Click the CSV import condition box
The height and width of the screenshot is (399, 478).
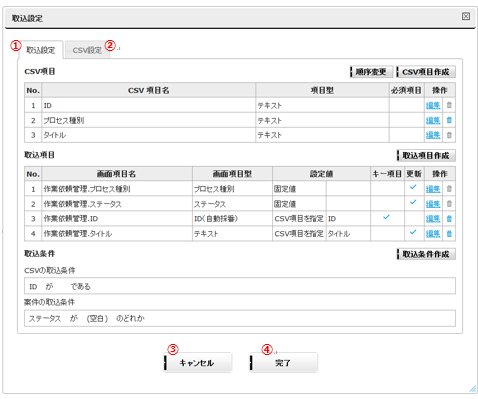pos(240,286)
